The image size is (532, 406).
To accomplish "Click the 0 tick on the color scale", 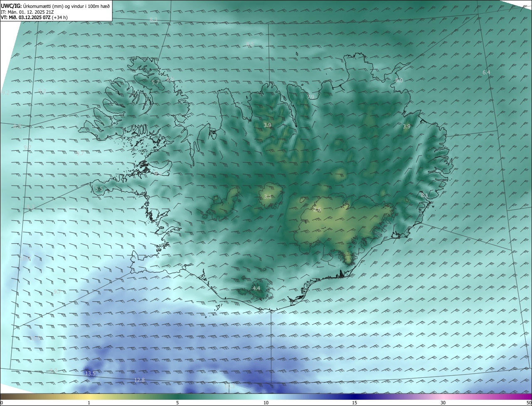I will 2,403.
